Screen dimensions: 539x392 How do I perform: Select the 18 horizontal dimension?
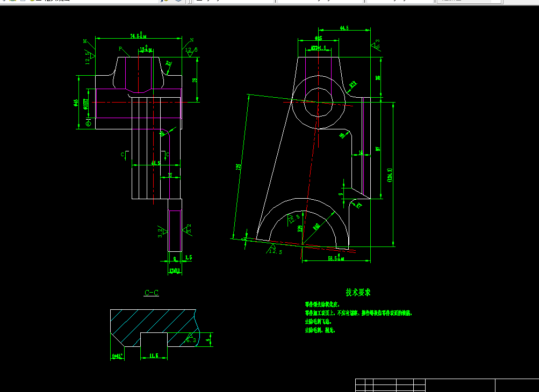[361, 152]
